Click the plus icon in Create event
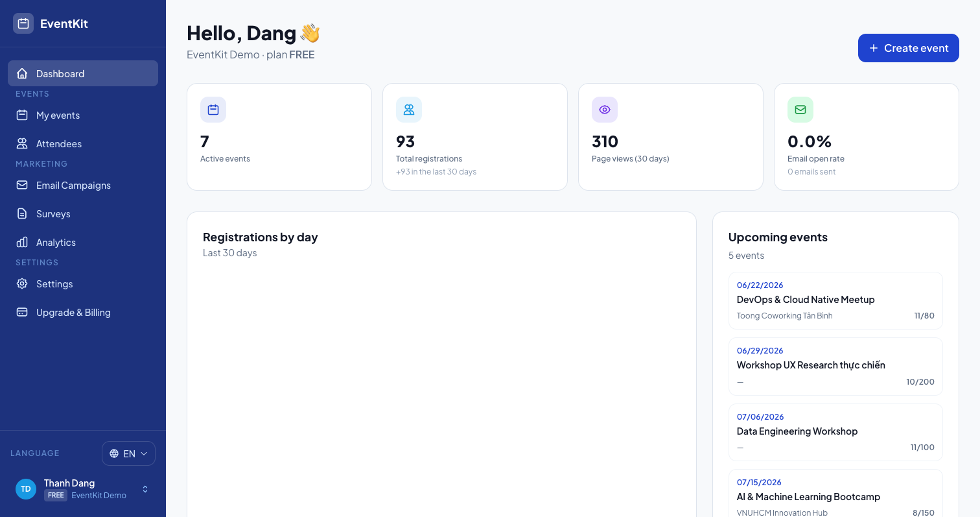980x517 pixels. [x=874, y=48]
